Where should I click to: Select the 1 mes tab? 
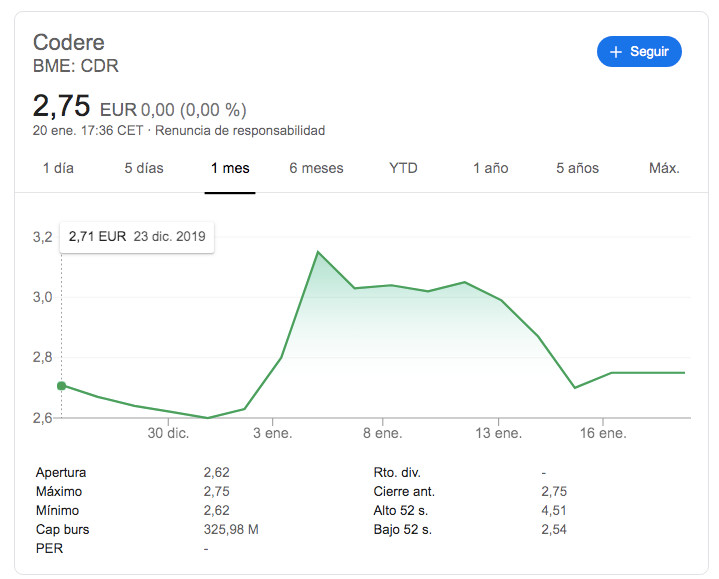pyautogui.click(x=230, y=168)
